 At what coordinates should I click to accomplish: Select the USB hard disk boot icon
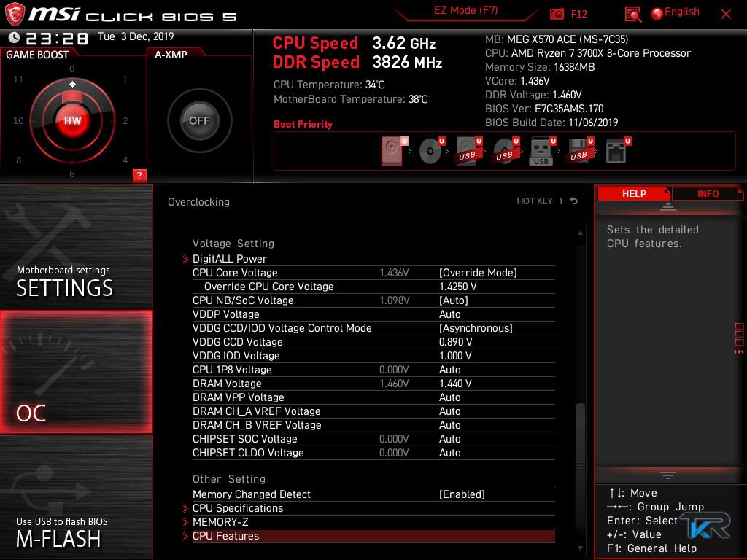469,151
